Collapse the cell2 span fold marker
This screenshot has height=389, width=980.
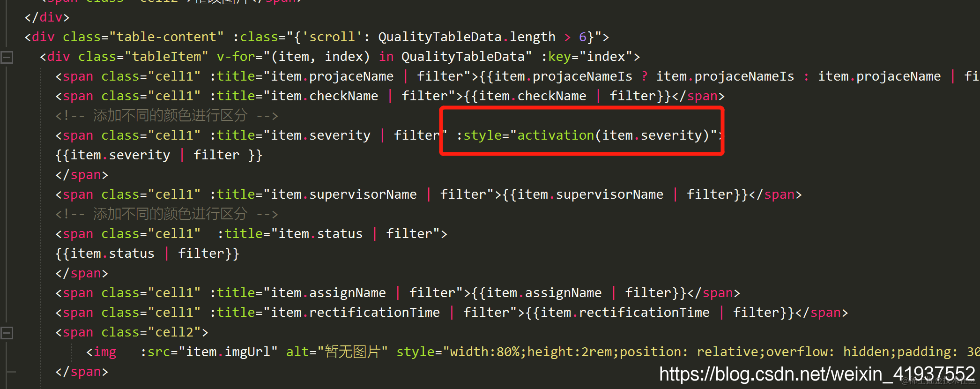[x=7, y=333]
